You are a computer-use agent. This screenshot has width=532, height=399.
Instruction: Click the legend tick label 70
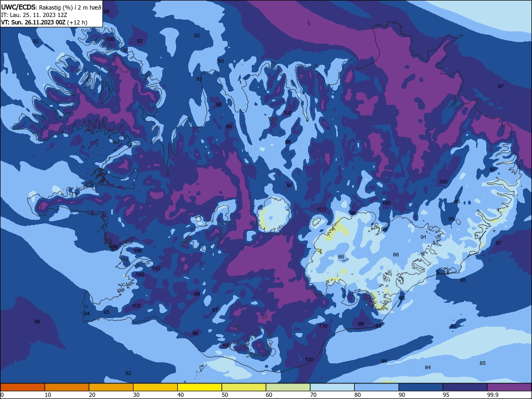click(313, 395)
